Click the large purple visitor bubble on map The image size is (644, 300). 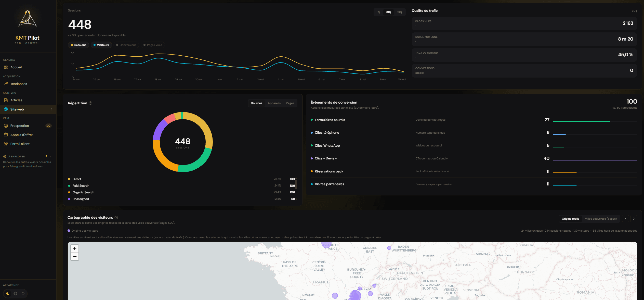click(x=355, y=295)
